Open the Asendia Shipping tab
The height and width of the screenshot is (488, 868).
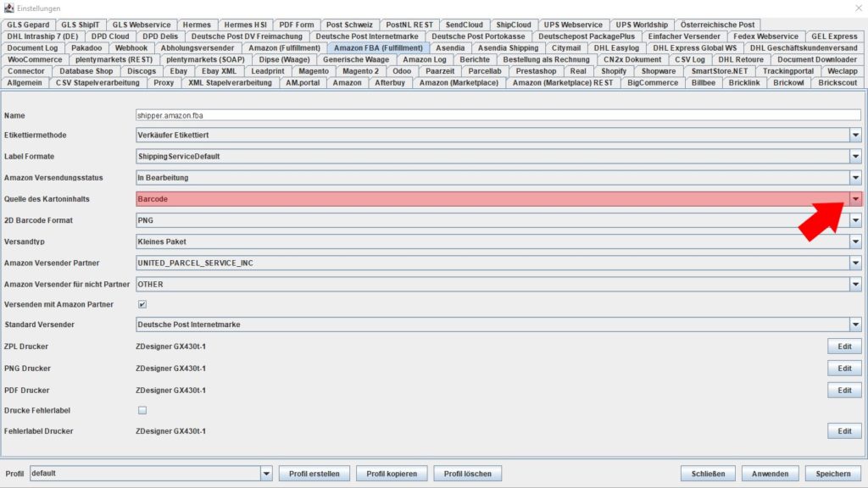[x=508, y=48]
